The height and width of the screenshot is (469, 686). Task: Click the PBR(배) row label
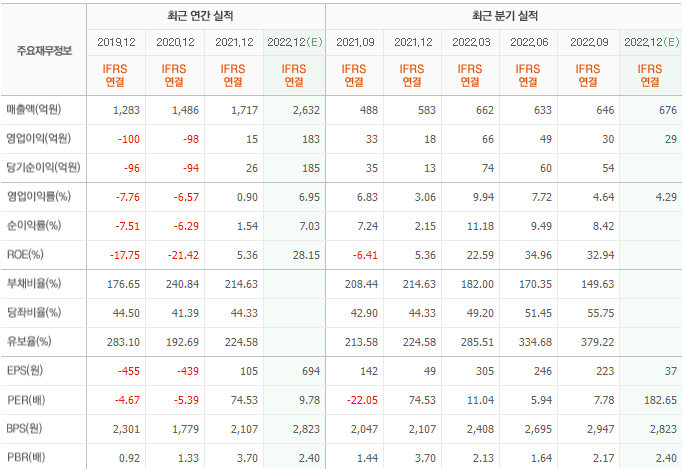(x=26, y=458)
